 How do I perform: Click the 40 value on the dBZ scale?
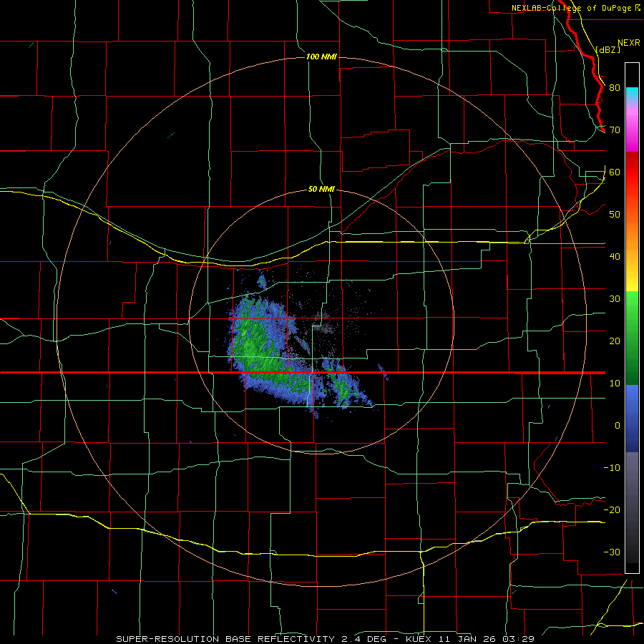[615, 257]
